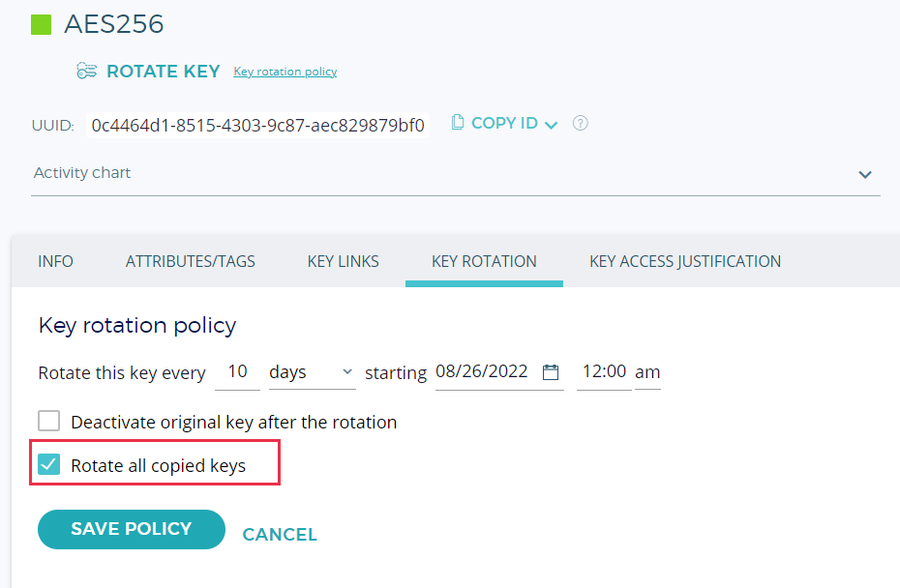This screenshot has height=588, width=900.
Task: Uncheck Rotate all copied keys
Action: tap(48, 465)
